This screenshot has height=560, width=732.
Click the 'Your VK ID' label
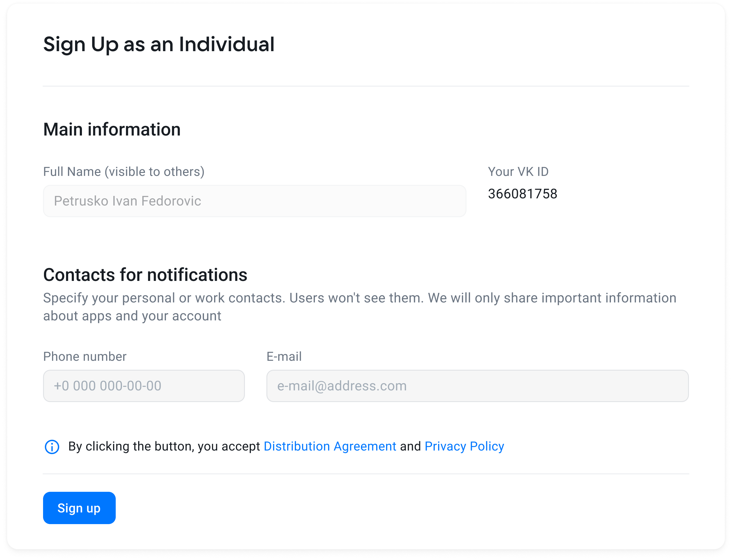pos(518,172)
